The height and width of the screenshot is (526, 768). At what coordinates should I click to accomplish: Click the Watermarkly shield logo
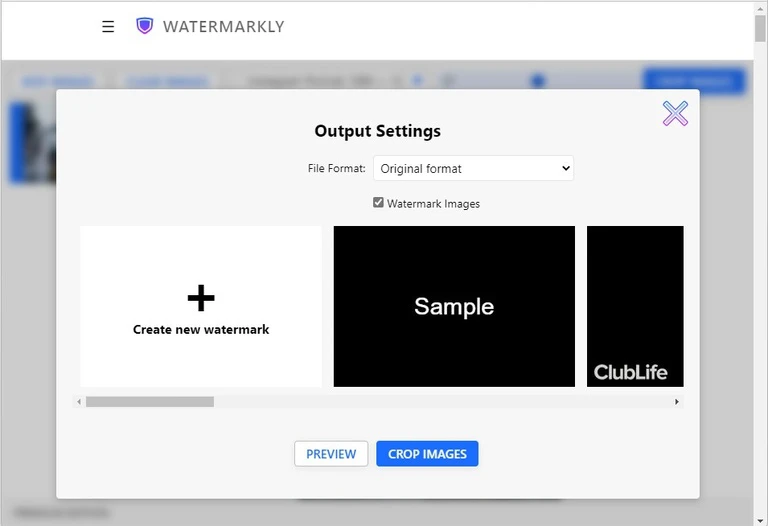144,26
